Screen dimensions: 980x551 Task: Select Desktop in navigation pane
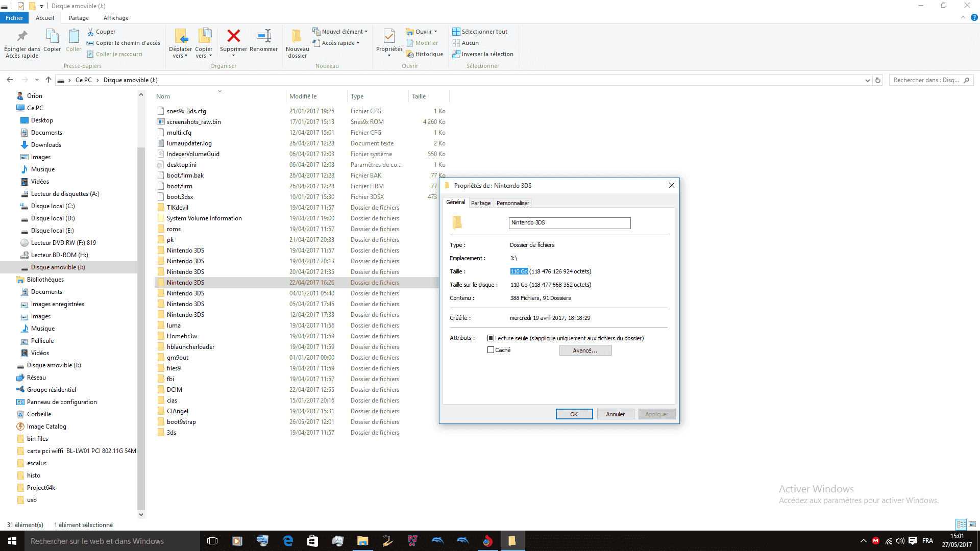[42, 120]
